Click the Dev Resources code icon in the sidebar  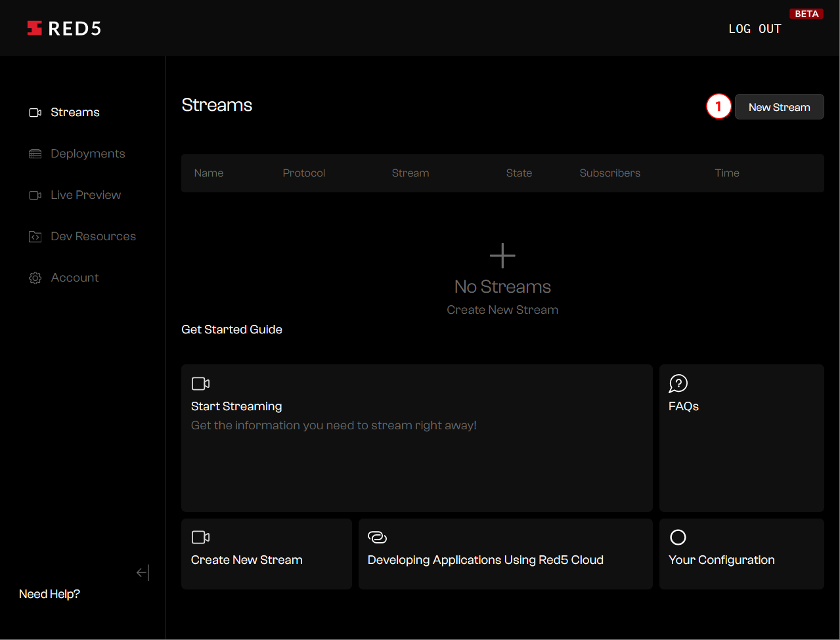[35, 236]
